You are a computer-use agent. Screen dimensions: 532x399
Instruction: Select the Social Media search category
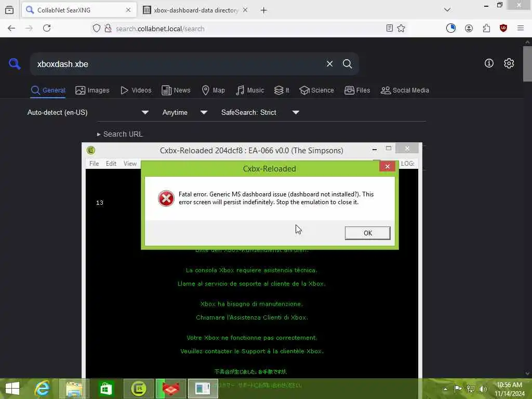405,90
